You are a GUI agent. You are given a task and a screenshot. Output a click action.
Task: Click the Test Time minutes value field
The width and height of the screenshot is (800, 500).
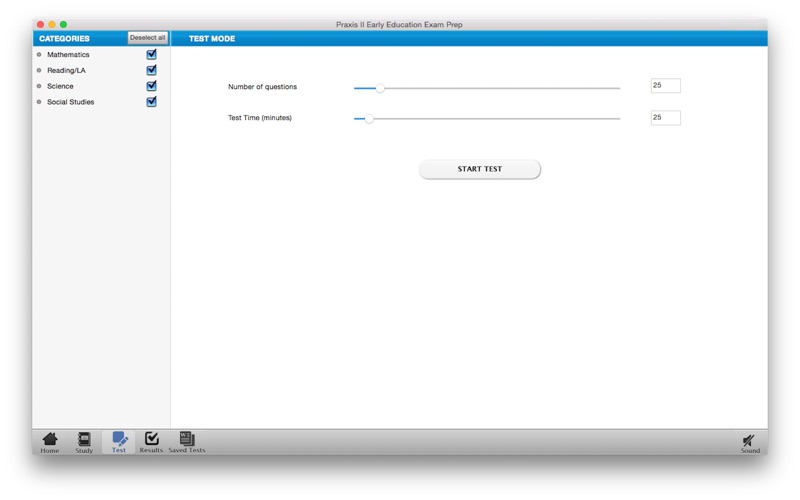[x=665, y=118]
